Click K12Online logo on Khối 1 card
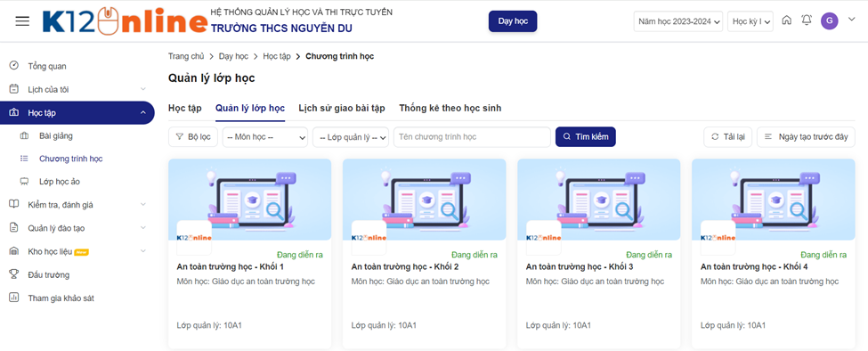 coord(194,238)
